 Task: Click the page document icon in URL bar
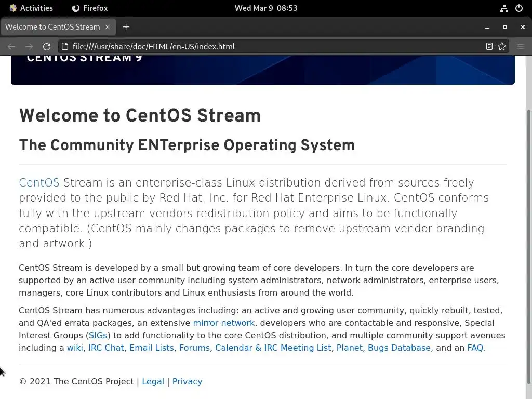tap(65, 46)
